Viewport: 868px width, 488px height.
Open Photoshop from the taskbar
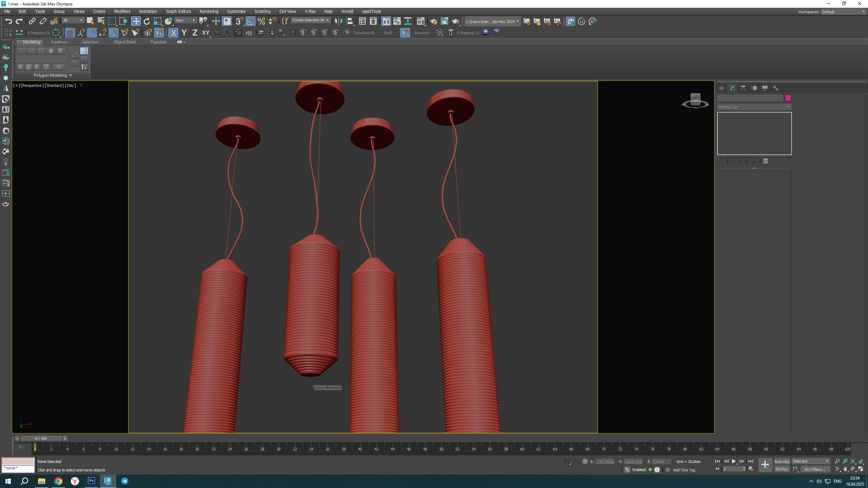pyautogui.click(x=91, y=481)
